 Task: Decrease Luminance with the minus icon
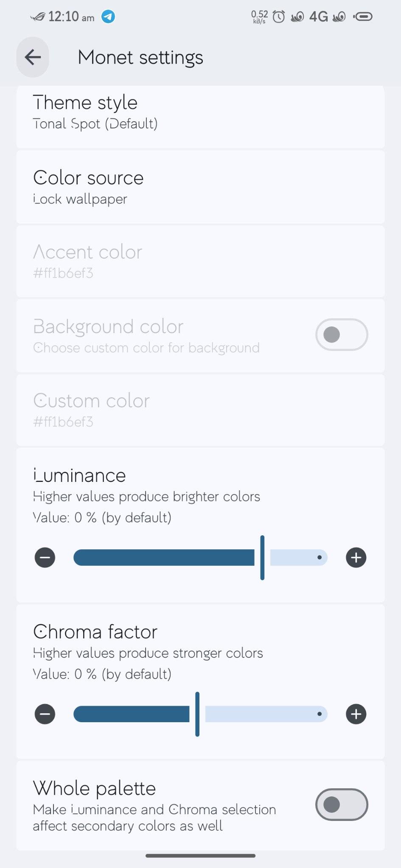pos(45,557)
